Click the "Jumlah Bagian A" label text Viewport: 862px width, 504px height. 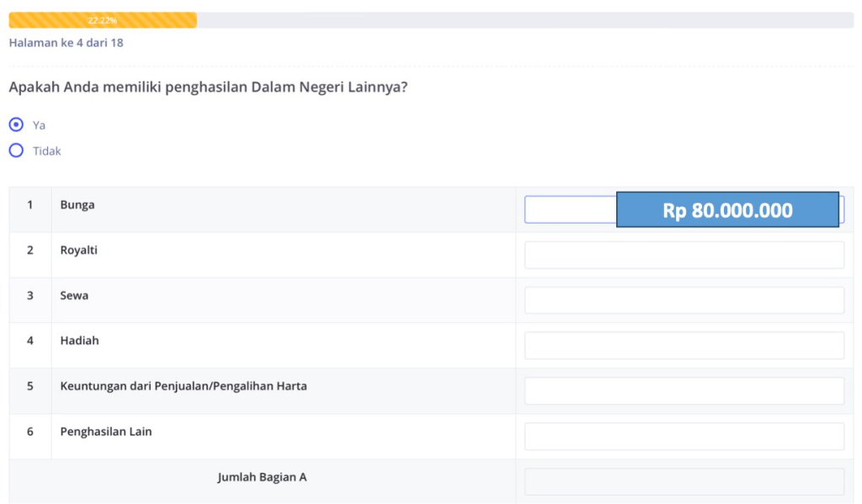262,478
